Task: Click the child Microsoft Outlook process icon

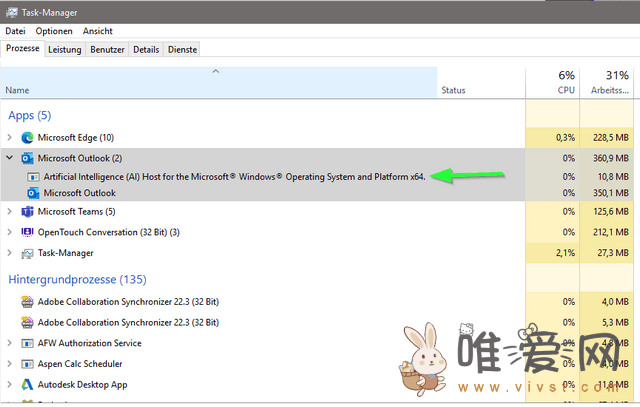Action: tap(33, 193)
